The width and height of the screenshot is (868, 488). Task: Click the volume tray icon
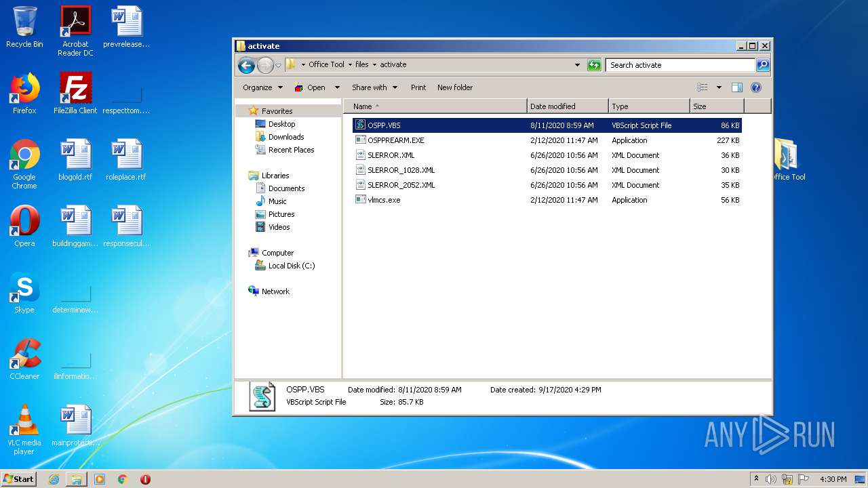(x=771, y=479)
